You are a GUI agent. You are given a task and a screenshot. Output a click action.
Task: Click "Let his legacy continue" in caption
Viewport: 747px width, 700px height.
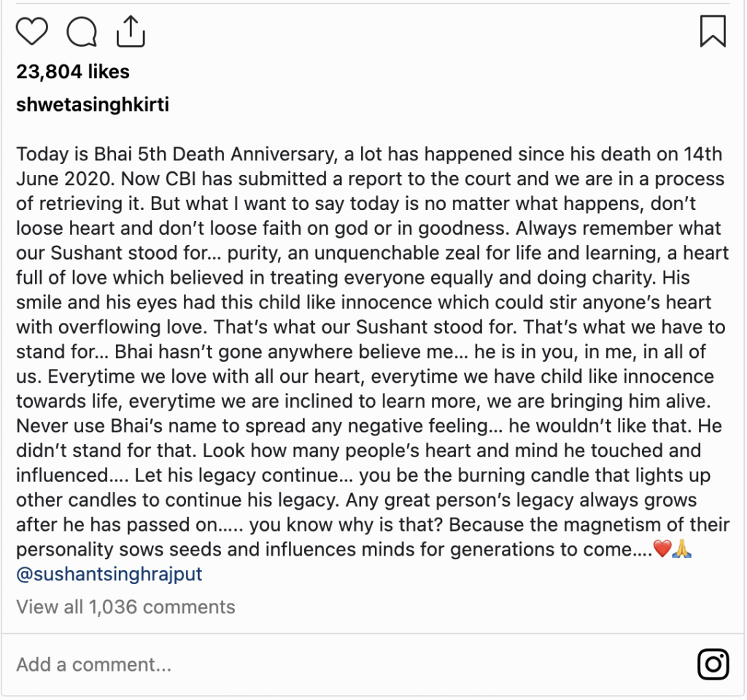coord(237,475)
